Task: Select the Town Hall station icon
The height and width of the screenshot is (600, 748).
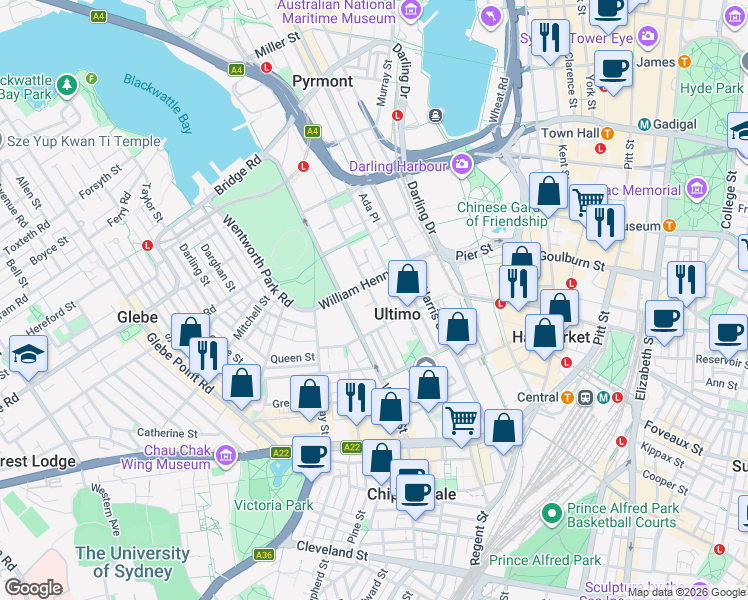Action: pyautogui.click(x=607, y=133)
